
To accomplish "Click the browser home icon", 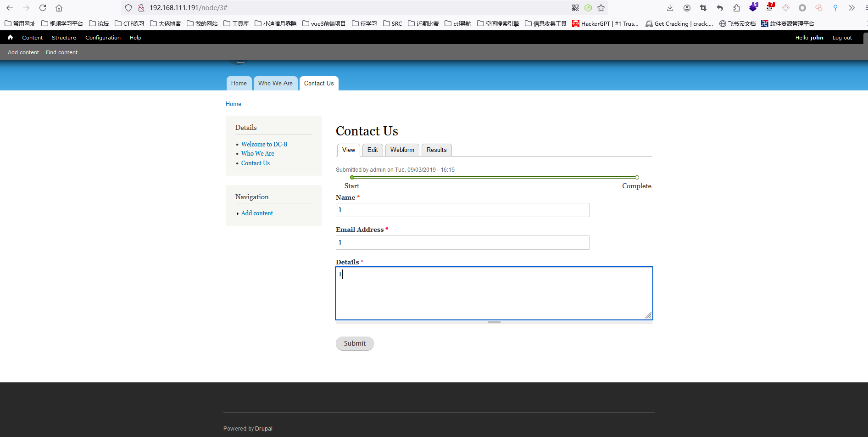I will point(59,8).
